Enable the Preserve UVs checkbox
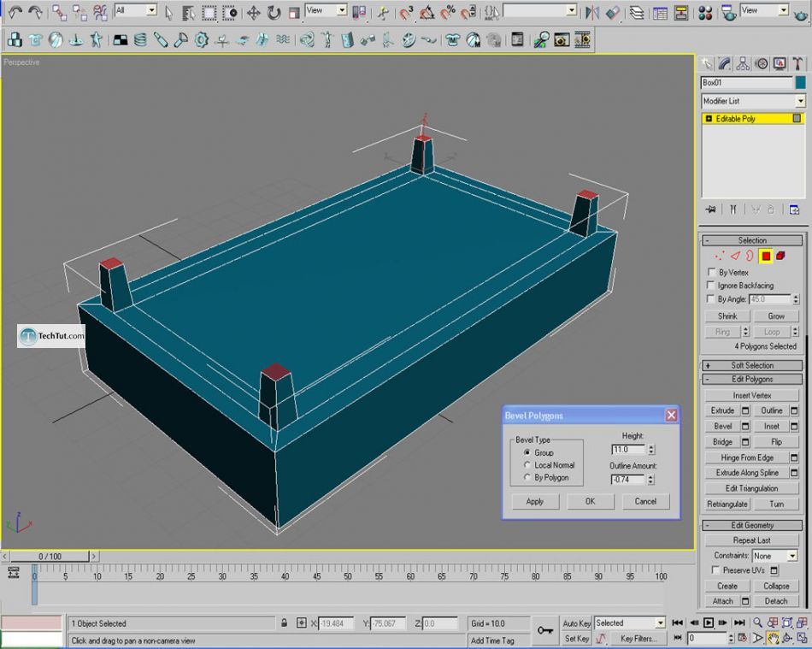The height and width of the screenshot is (649, 812). pos(715,570)
